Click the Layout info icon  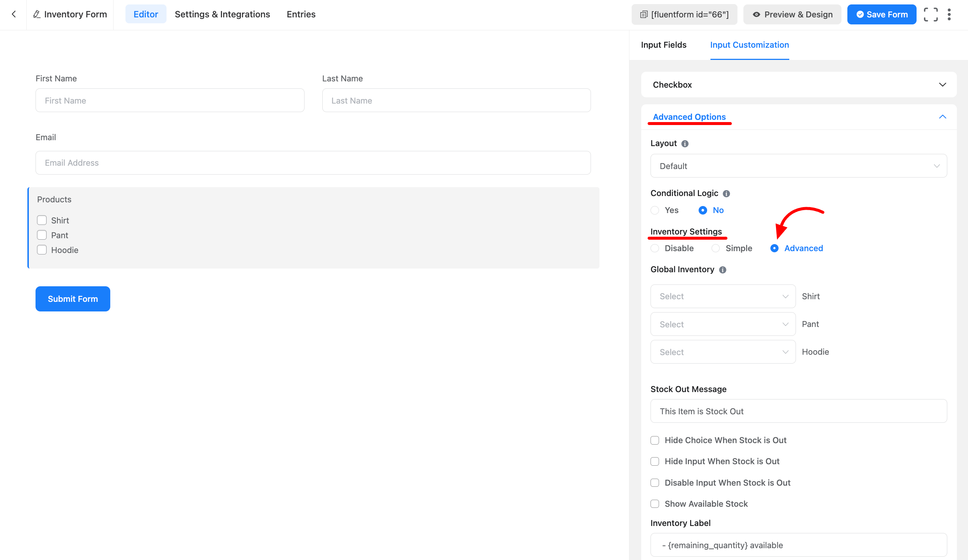[685, 144]
